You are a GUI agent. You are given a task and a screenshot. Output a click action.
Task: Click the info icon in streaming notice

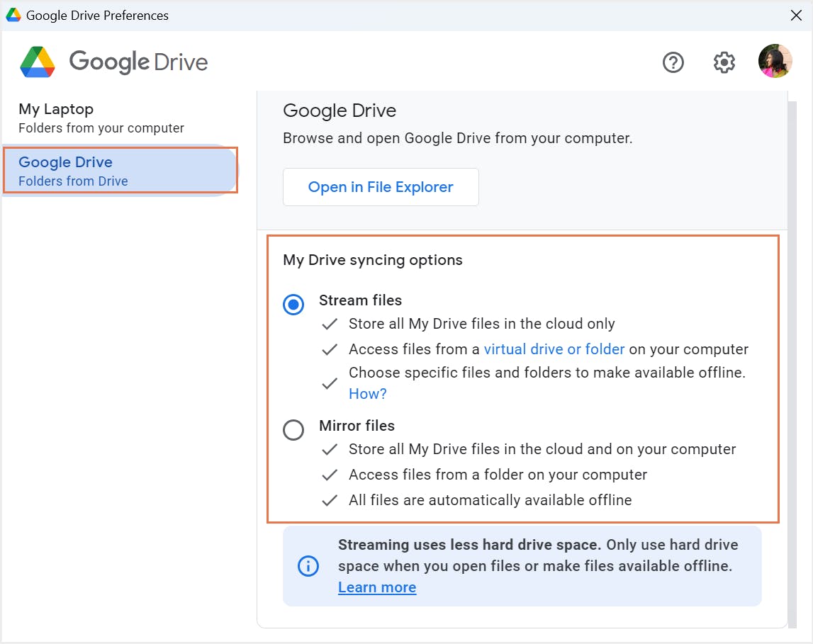click(308, 566)
